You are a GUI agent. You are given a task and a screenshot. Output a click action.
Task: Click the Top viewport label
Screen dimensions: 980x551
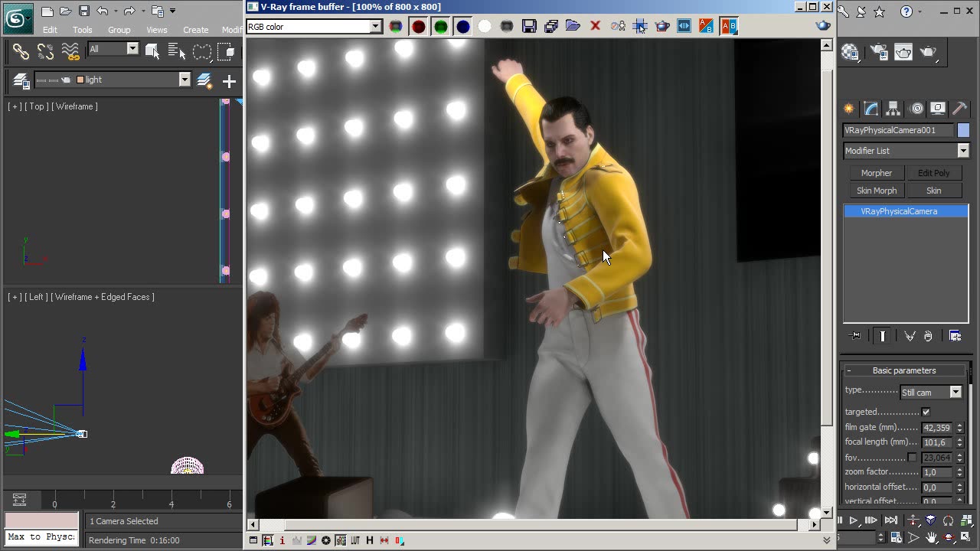[37, 106]
